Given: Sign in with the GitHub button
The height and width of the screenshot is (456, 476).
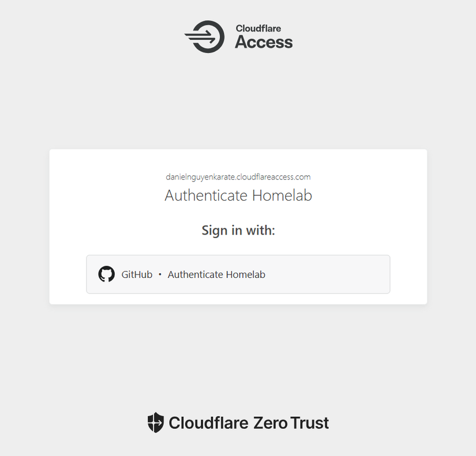Looking at the screenshot, I should (238, 274).
